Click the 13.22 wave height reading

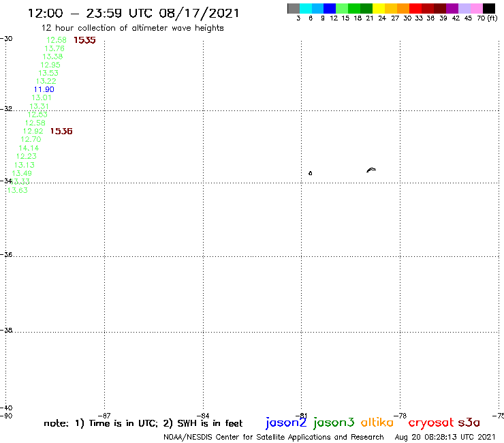point(46,81)
